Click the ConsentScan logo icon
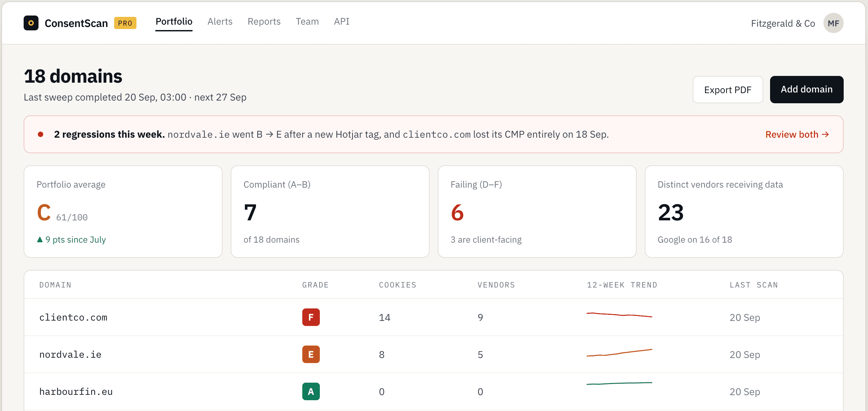Image resolution: width=868 pixels, height=411 pixels. [31, 23]
